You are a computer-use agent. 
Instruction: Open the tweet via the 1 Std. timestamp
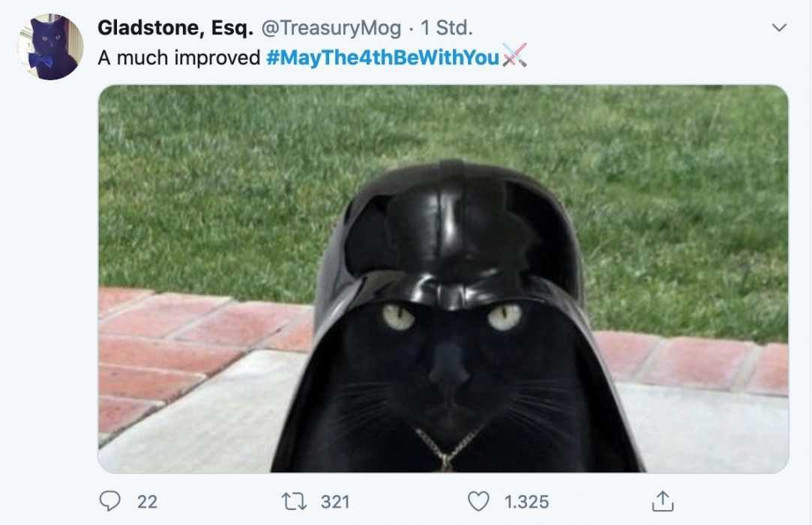446,28
